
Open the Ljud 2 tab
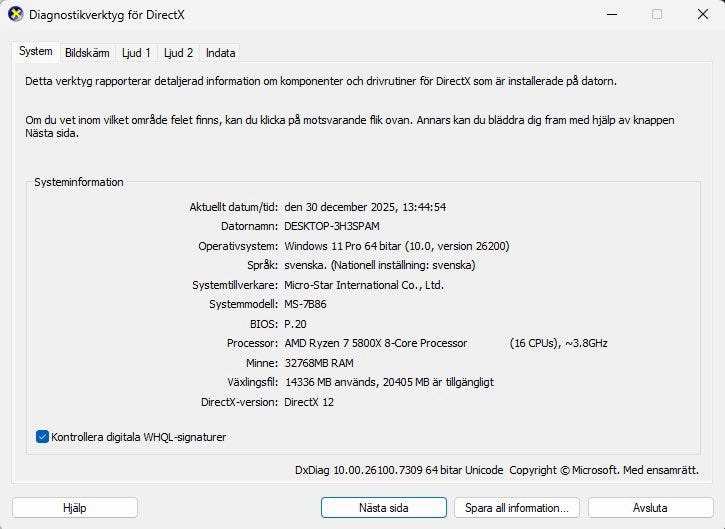coord(178,53)
